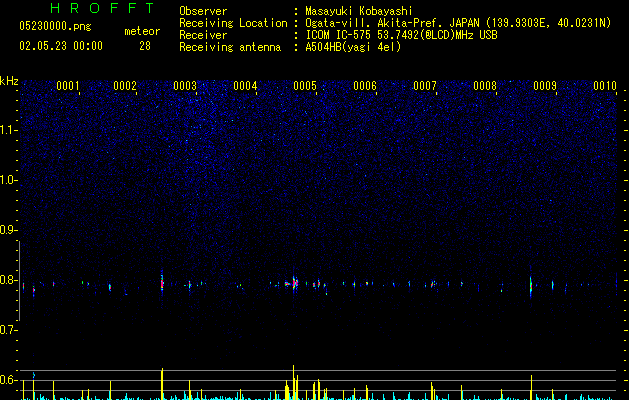
Task: Click the HROFFT title text
Action: tap(103, 8)
